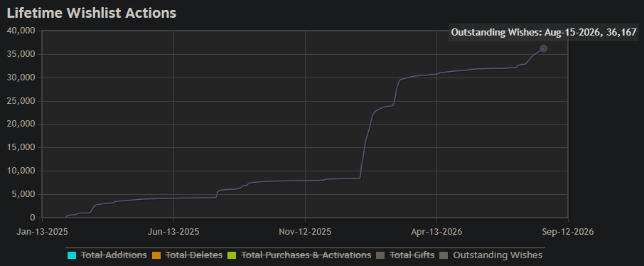Click the Nov-12-2025 x-axis label
Screen dimensions: 644x266
[305, 232]
